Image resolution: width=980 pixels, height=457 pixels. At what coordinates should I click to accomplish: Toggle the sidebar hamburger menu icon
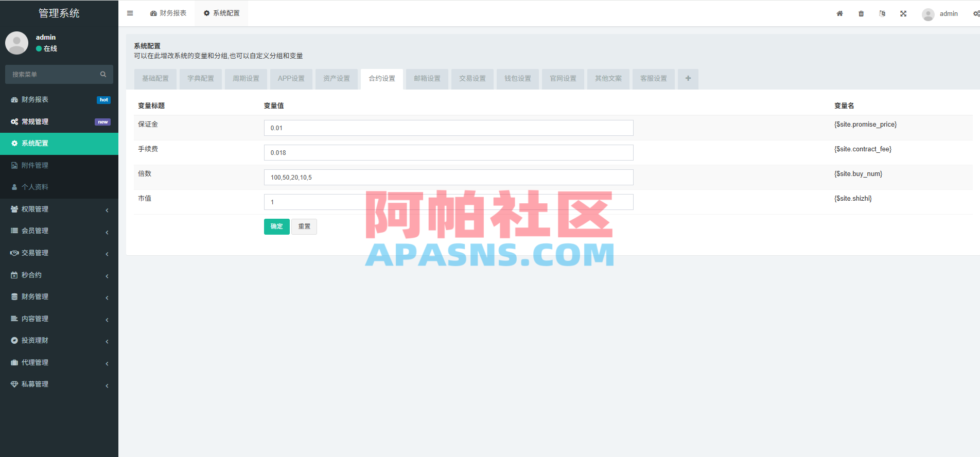(x=130, y=13)
